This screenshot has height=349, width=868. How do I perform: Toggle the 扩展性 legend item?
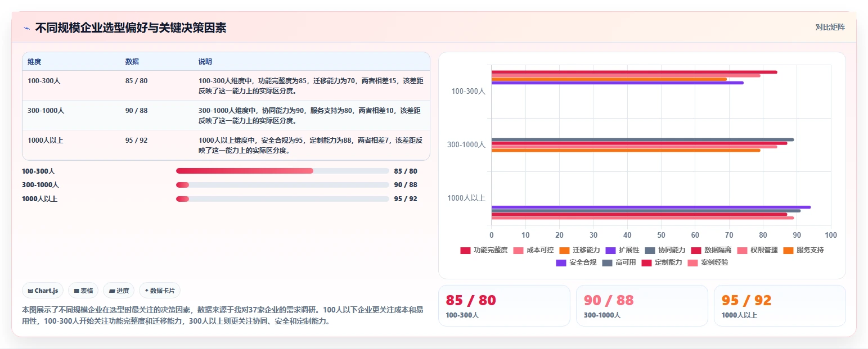pyautogui.click(x=622, y=250)
